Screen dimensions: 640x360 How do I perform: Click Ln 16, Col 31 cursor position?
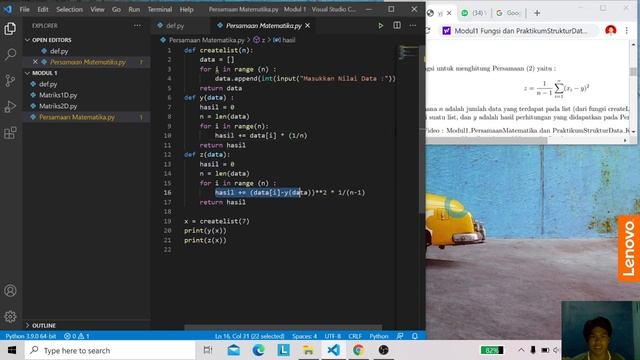pyautogui.click(x=249, y=336)
